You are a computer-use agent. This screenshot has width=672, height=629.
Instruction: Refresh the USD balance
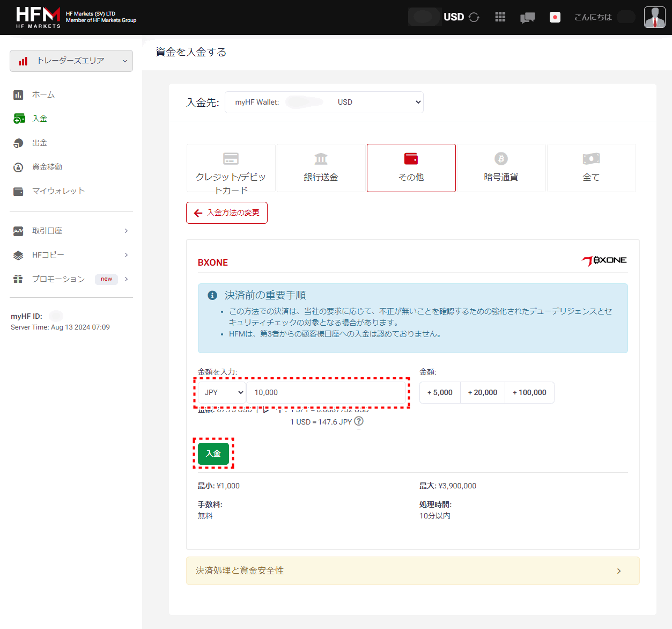tap(474, 17)
